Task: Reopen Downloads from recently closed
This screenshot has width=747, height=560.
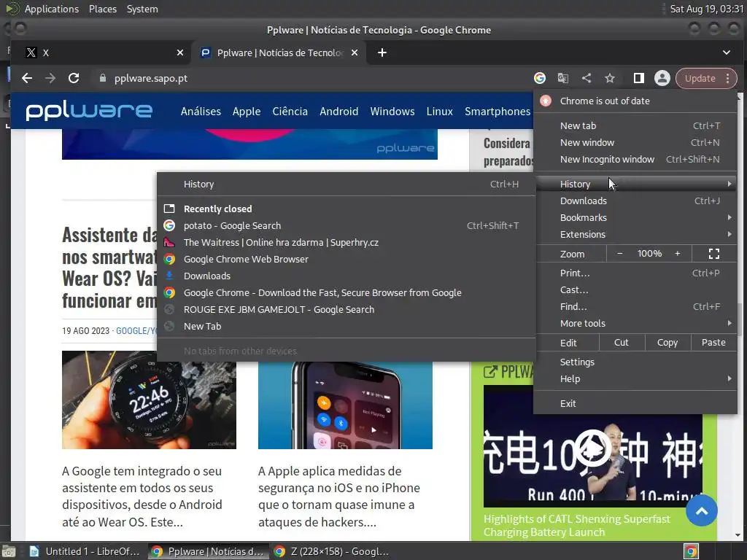Action: pos(346,276)
